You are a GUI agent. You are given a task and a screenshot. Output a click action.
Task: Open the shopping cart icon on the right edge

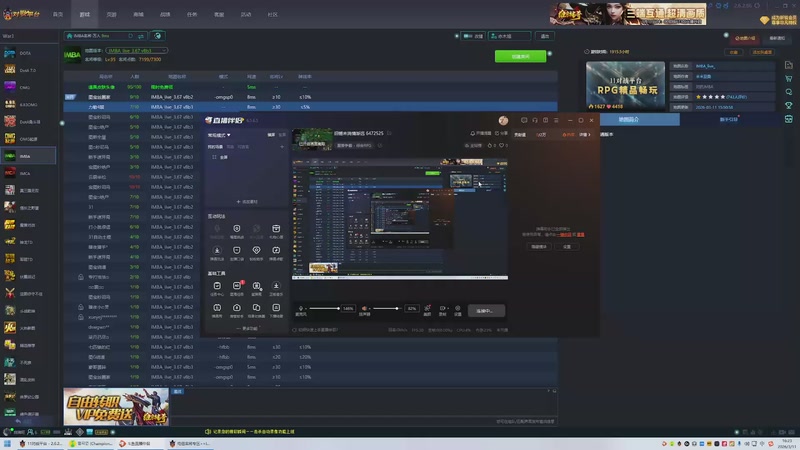coord(788,79)
